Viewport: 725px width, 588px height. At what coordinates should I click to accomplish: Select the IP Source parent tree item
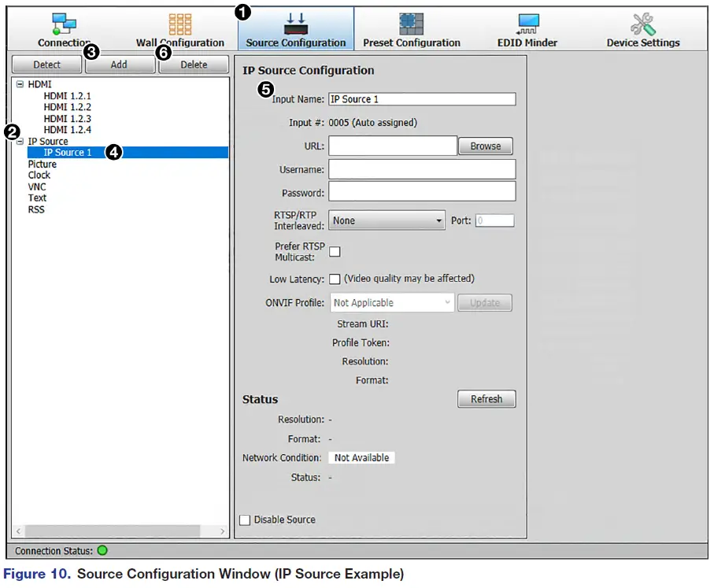click(47, 142)
